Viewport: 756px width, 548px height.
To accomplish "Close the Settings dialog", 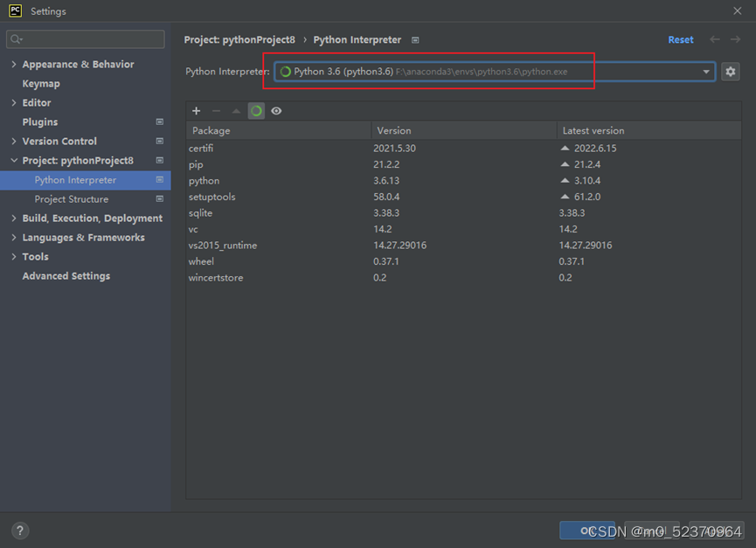I will click(737, 10).
